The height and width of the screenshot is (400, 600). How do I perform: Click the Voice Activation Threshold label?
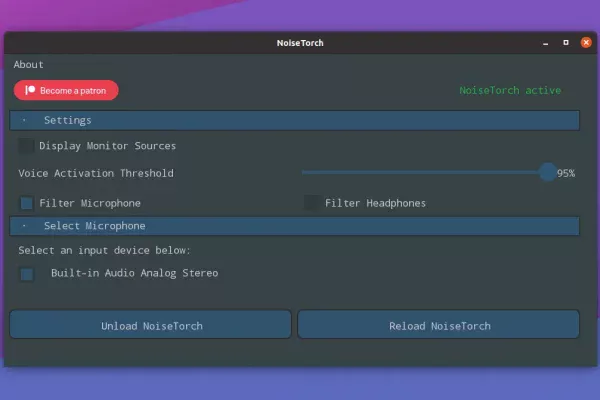(x=96, y=173)
